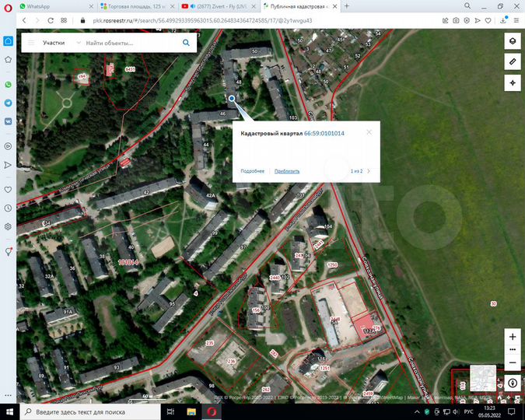Open the three-dot zoom options on map

[513, 350]
